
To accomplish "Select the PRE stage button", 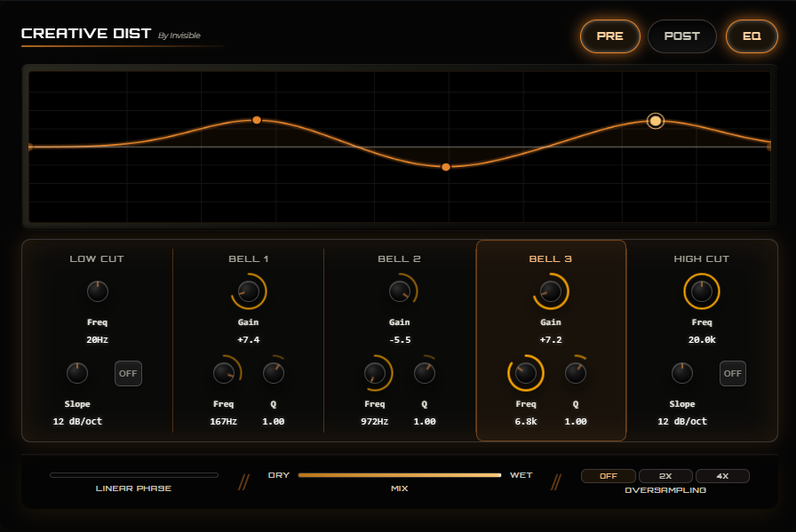I will click(x=609, y=36).
